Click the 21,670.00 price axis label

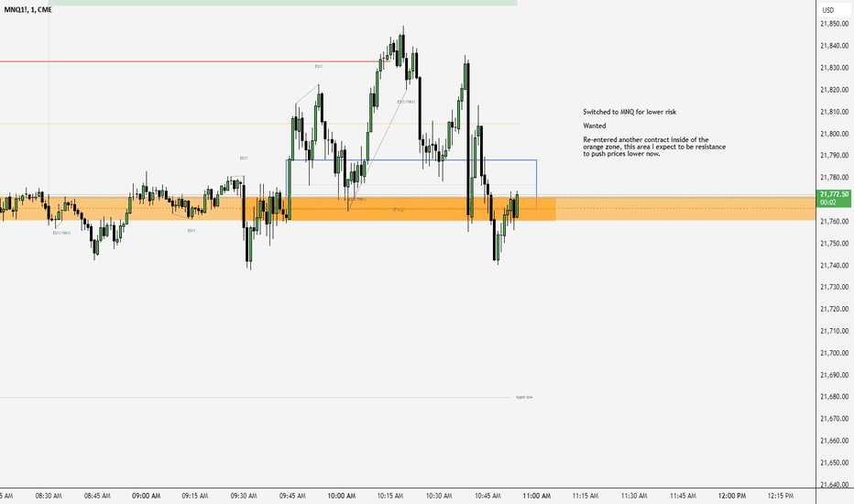click(x=835, y=419)
